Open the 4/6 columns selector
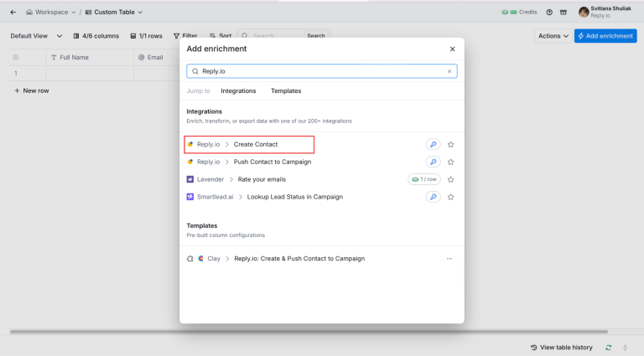 click(96, 36)
